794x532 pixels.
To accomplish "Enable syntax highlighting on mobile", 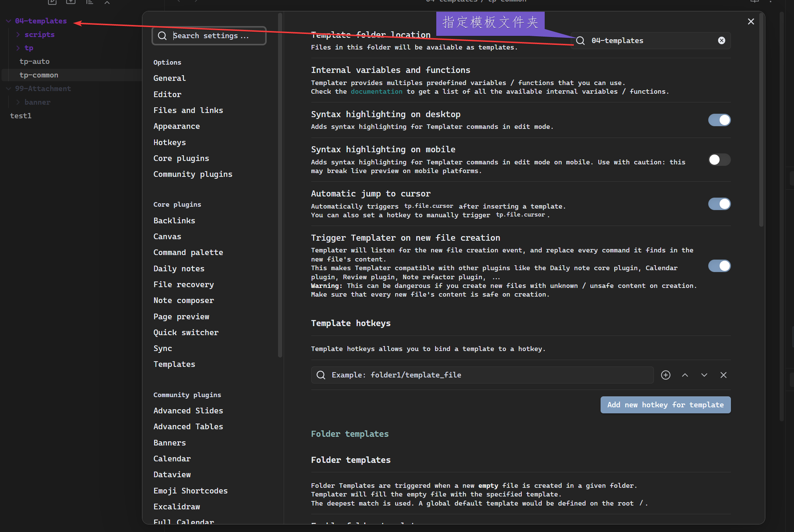I will [x=719, y=160].
